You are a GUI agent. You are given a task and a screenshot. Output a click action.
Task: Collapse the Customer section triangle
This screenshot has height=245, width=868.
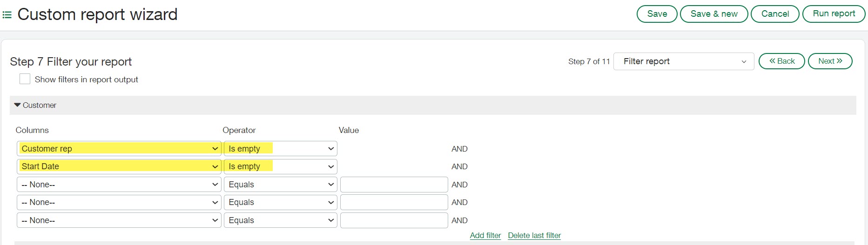(18, 105)
